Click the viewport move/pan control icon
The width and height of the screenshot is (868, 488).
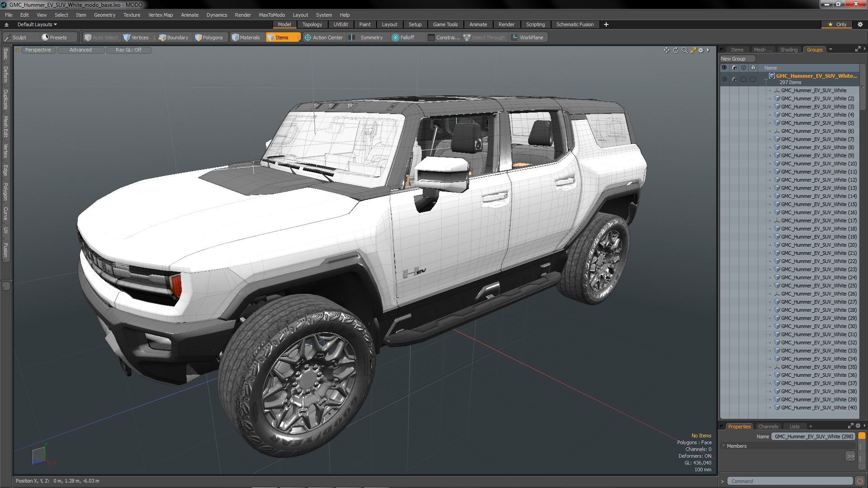(x=666, y=50)
